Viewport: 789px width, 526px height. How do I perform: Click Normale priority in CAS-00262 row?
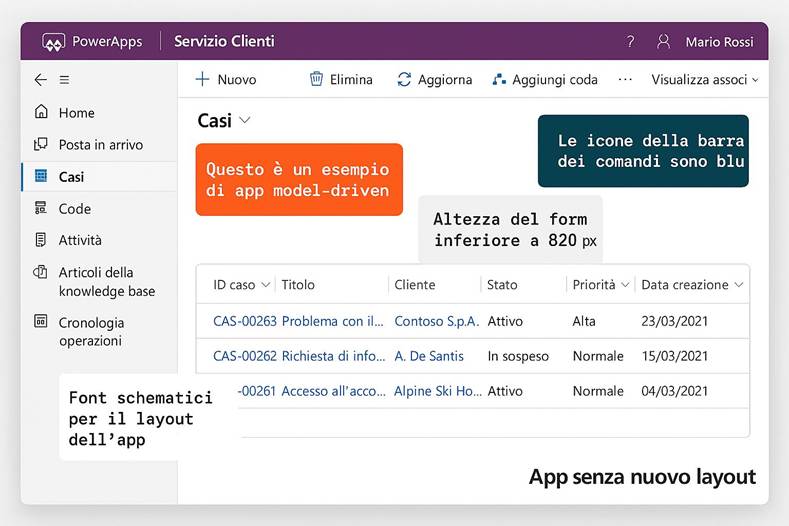click(x=598, y=356)
